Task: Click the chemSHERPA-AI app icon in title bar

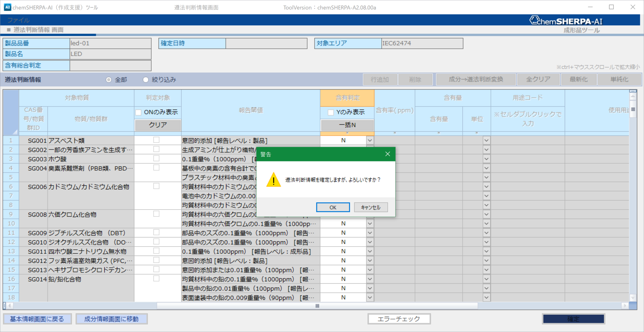Action: pyautogui.click(x=7, y=7)
